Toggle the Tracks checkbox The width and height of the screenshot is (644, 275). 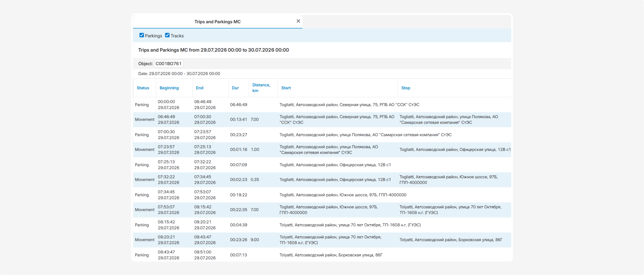click(167, 35)
